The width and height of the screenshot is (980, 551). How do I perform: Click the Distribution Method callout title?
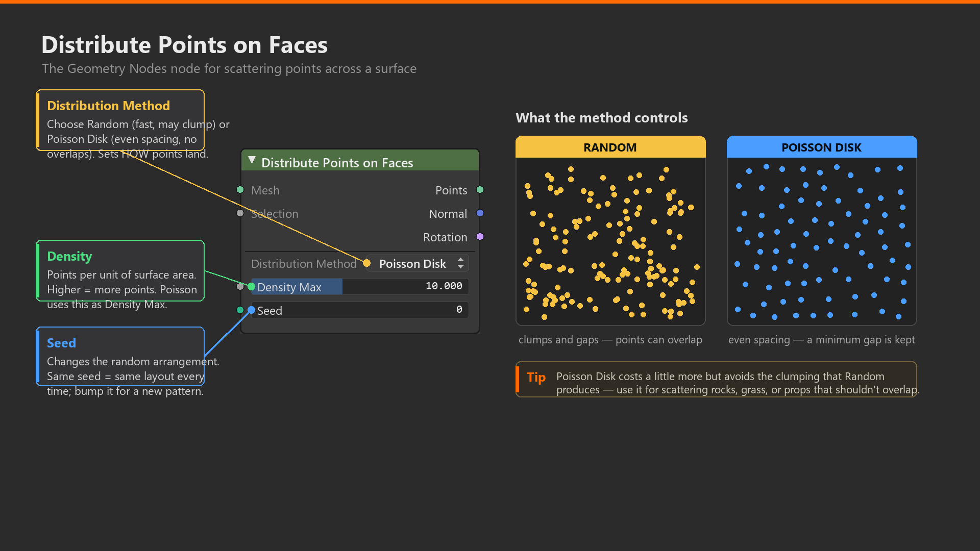(x=108, y=106)
